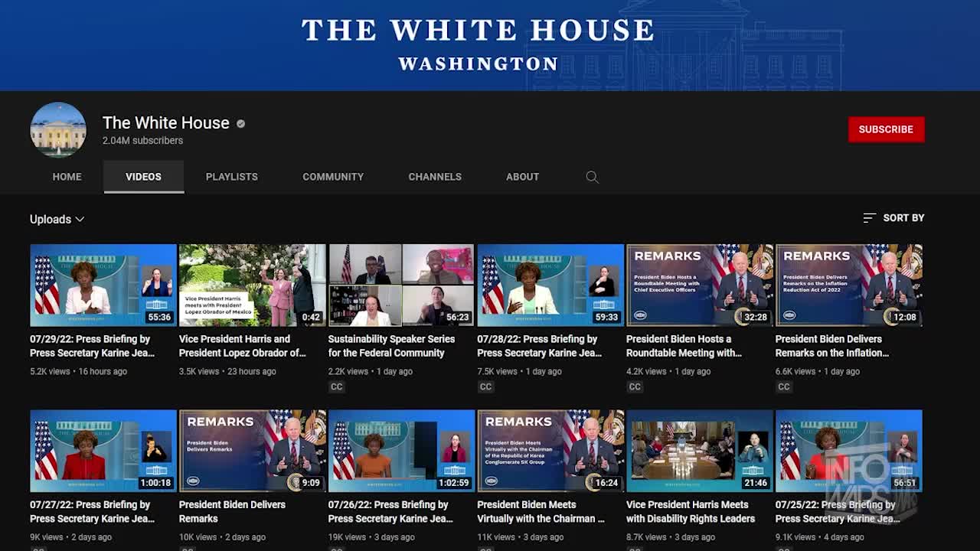Open 07/29/22 Press Briefing video title

tap(92, 346)
